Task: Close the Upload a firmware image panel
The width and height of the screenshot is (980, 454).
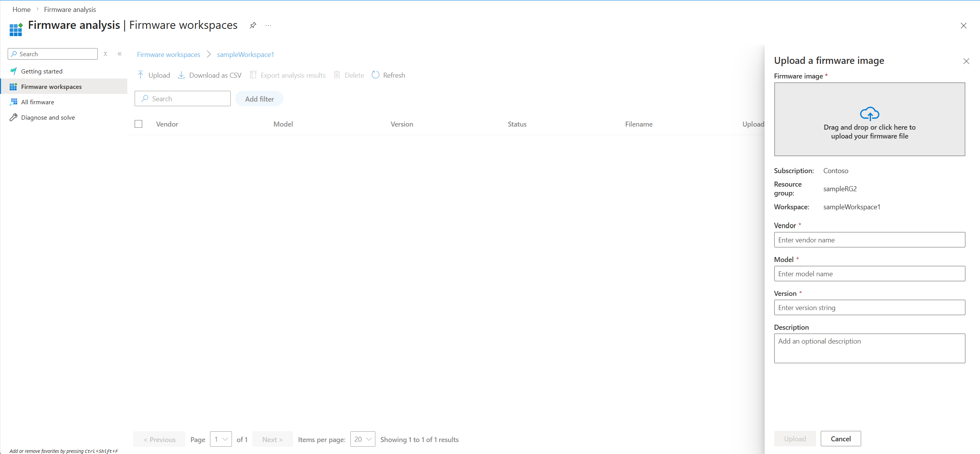Action: (966, 61)
